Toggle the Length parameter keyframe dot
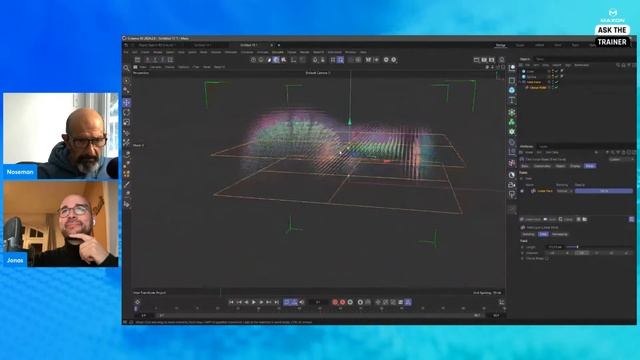 pos(522,247)
